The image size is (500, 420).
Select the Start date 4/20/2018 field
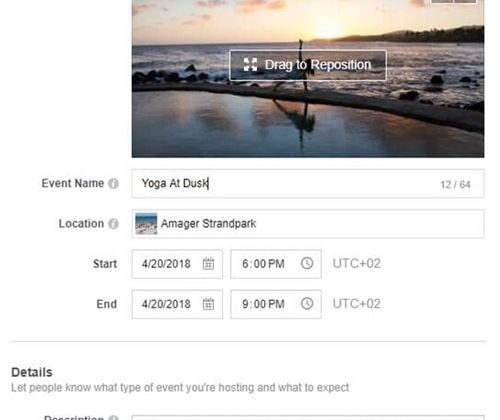177,264
